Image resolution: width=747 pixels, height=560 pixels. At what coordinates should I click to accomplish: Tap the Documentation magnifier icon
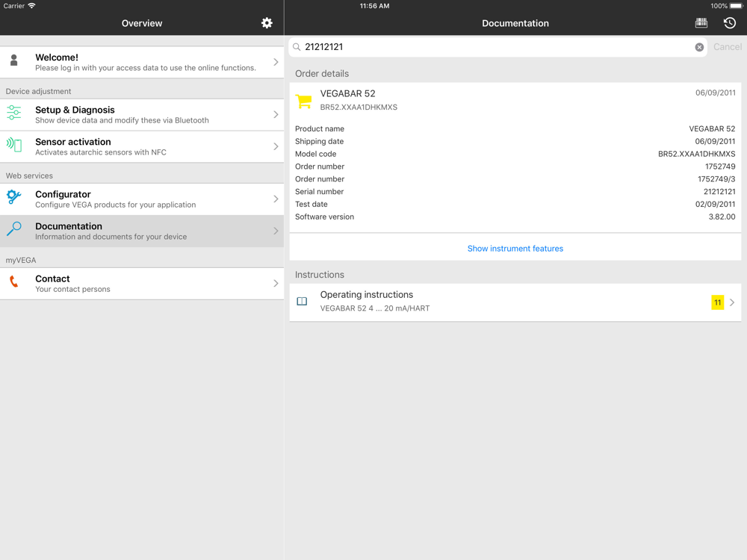click(x=13, y=229)
